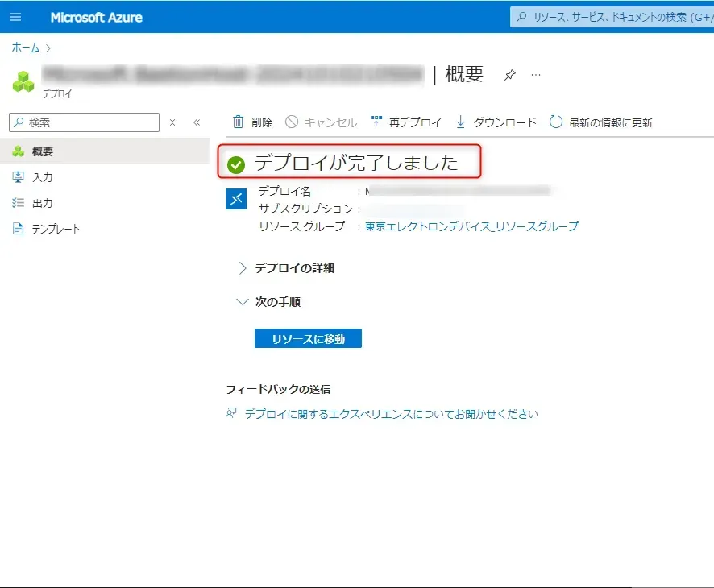714x588 pixels.
Task: Open the more options ellipsis menu
Action: (536, 75)
